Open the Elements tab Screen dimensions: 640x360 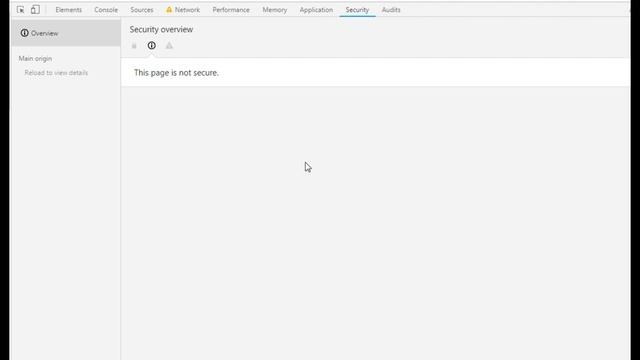coord(69,10)
